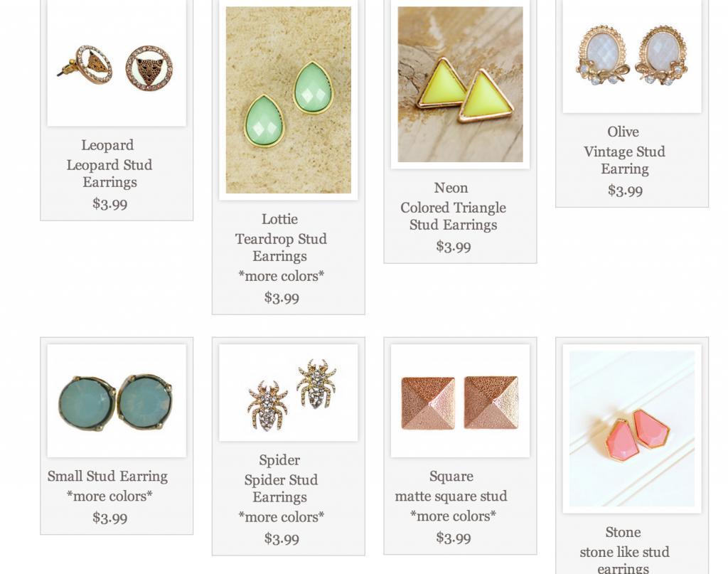Screen dimensions: 728x574
Task: Click the Lottie product name
Action: [279, 219]
